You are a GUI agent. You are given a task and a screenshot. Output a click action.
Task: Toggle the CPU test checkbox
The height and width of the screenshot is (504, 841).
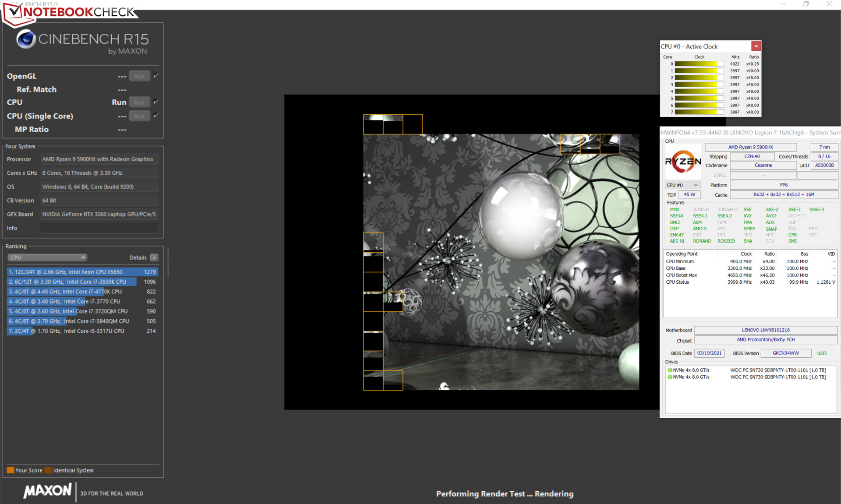(x=156, y=102)
